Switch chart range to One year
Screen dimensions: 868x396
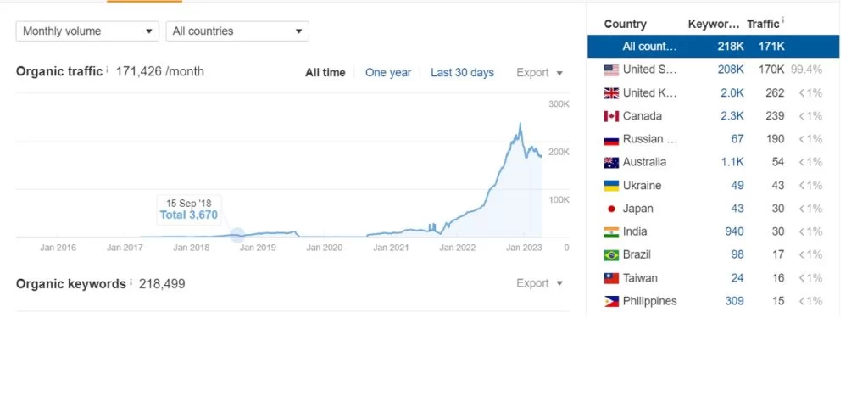click(x=388, y=73)
